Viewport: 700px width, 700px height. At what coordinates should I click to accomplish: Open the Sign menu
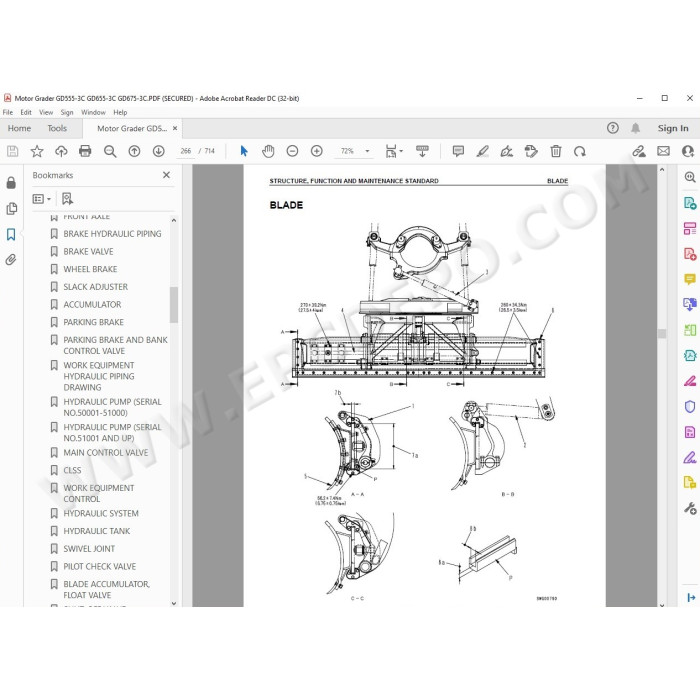pos(67,112)
